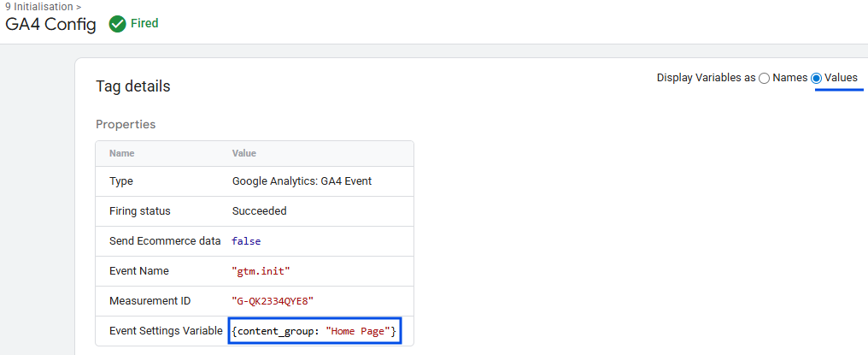The width and height of the screenshot is (868, 355).
Task: Click the Measurement ID row label
Action: click(150, 301)
